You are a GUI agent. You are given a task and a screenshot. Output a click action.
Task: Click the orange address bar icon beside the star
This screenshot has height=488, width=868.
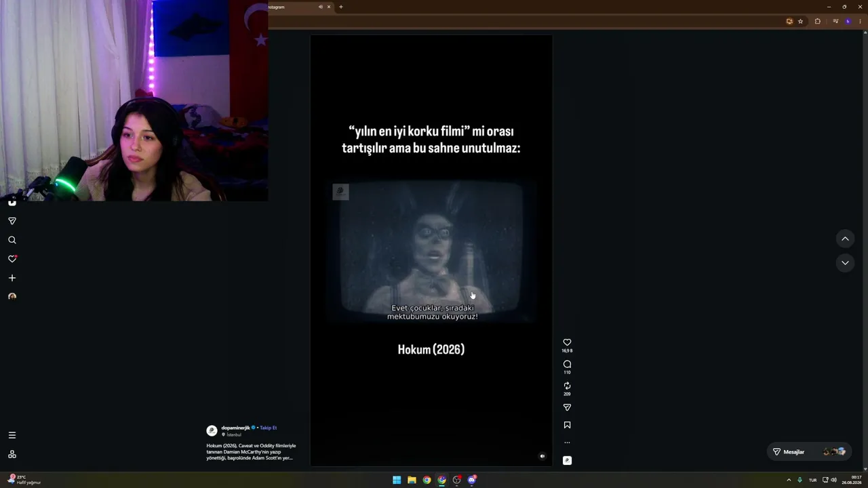789,21
